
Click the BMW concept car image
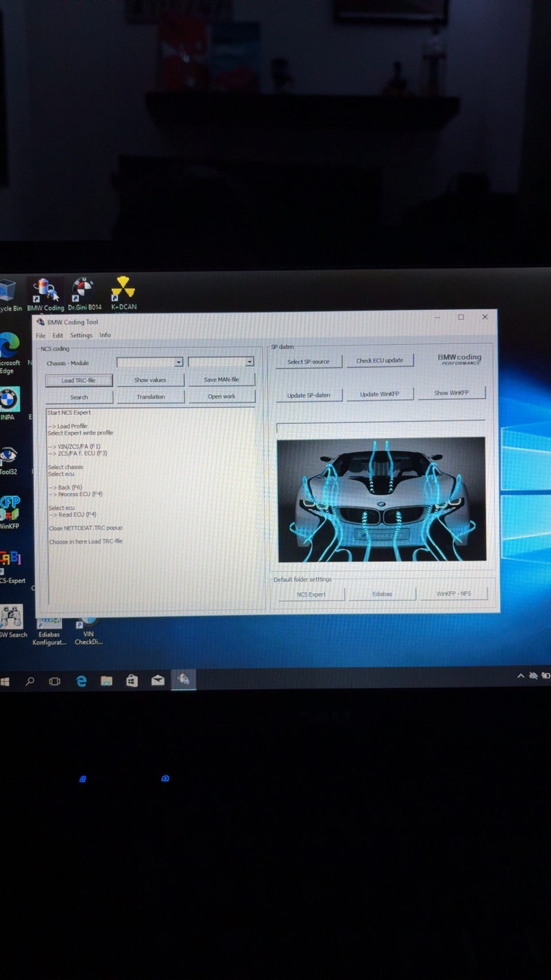[382, 499]
